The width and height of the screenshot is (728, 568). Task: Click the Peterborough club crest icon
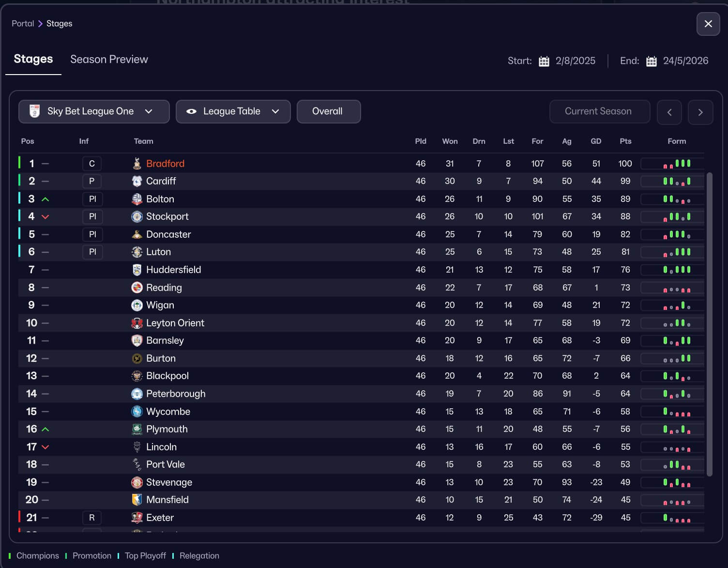click(x=137, y=394)
